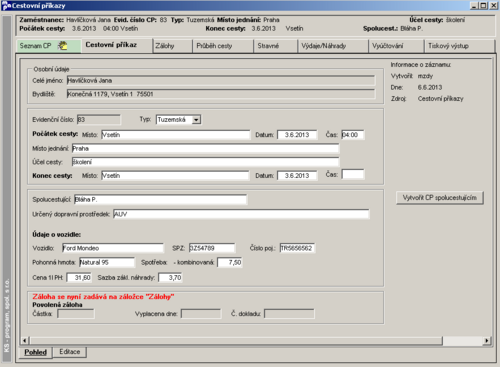Click Spotřeba kombinovaná field 7,50
Screen dimensions: 500x367
[230, 262]
